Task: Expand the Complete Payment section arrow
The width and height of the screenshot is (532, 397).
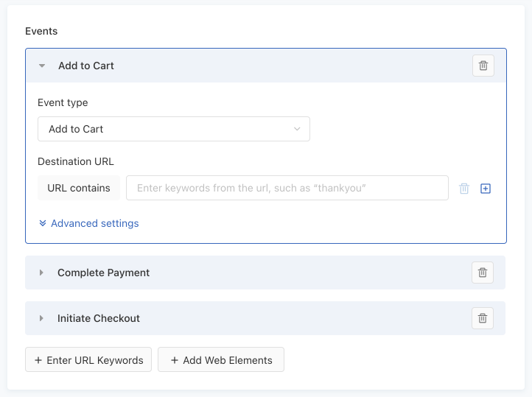Action: (x=42, y=273)
